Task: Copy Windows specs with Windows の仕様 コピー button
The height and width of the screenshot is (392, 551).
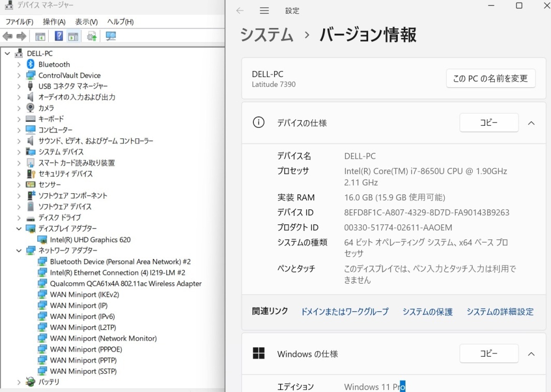Action: point(489,353)
